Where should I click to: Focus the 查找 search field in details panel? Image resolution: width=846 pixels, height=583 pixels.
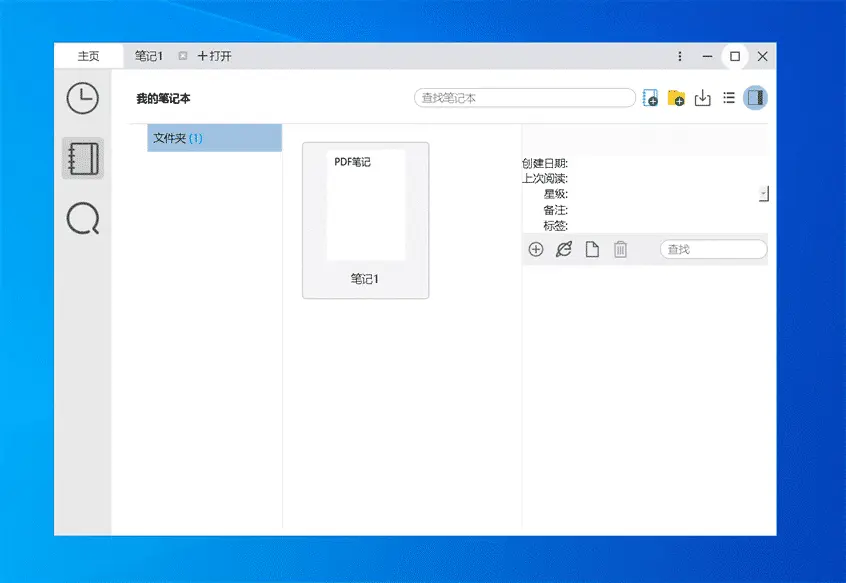(x=713, y=249)
